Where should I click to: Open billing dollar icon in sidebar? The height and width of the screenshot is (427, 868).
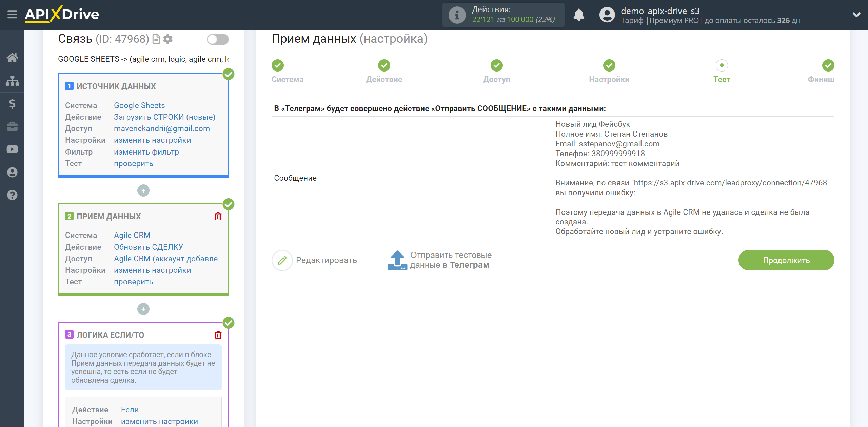(x=12, y=103)
